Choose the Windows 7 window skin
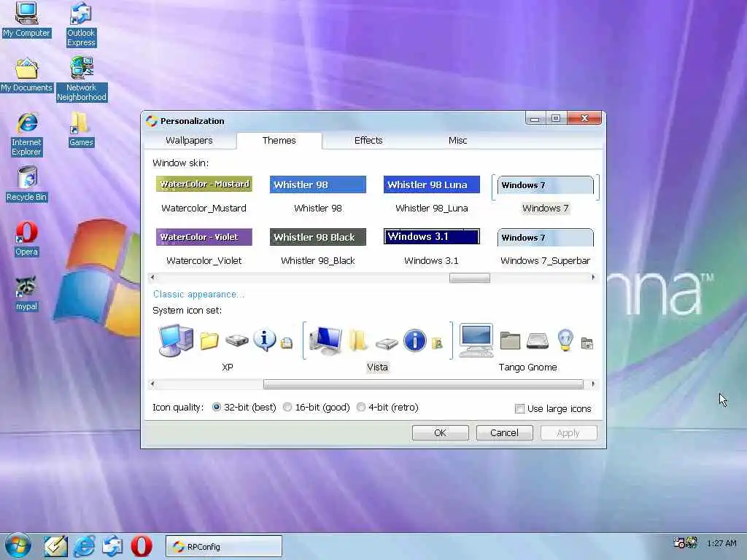The image size is (747, 560). tap(546, 195)
